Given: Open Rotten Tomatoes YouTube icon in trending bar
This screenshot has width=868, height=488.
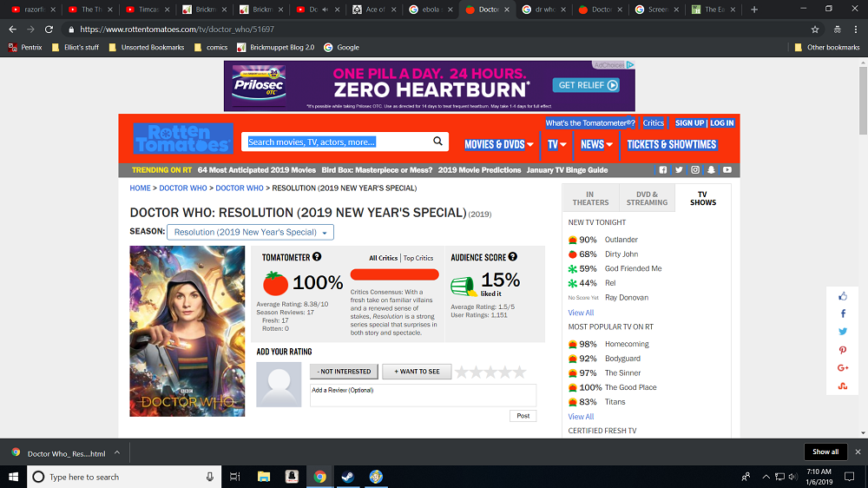Looking at the screenshot, I should (x=727, y=170).
